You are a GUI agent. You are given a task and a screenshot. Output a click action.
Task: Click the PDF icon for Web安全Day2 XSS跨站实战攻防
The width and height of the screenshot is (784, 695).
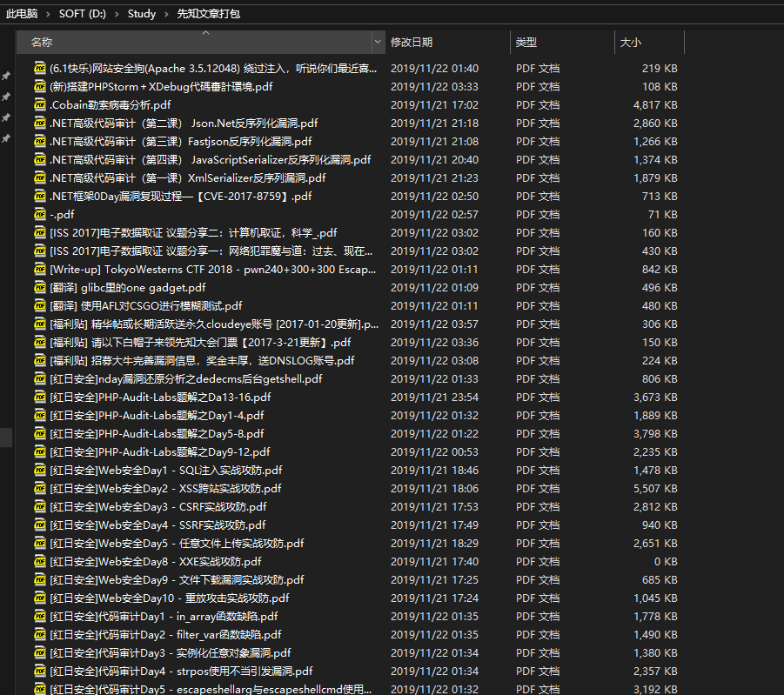(x=40, y=488)
